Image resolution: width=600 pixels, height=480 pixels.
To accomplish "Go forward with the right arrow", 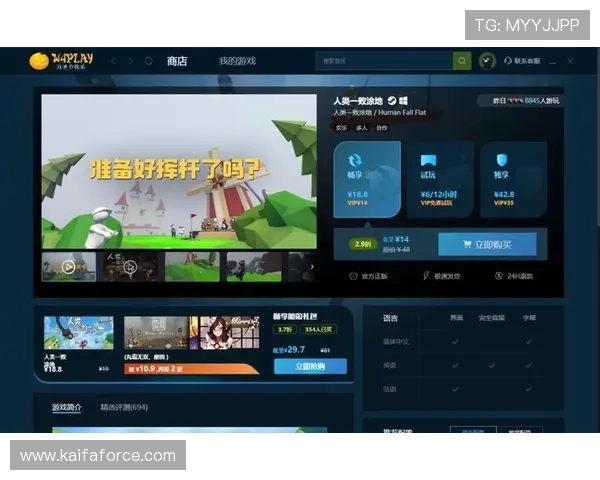I will [131, 61].
